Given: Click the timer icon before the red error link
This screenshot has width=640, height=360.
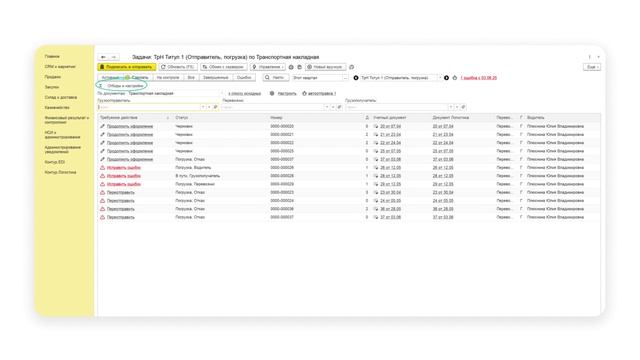Looking at the screenshot, I should (455, 78).
